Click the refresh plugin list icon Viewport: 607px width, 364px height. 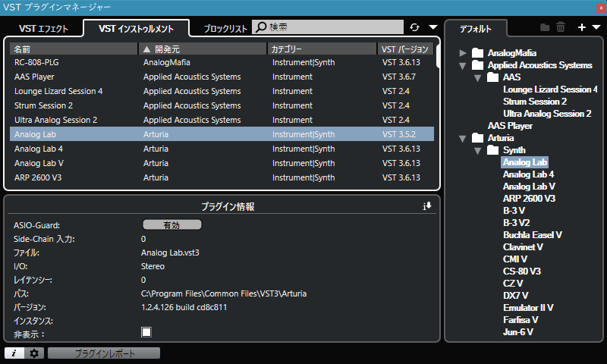point(414,27)
